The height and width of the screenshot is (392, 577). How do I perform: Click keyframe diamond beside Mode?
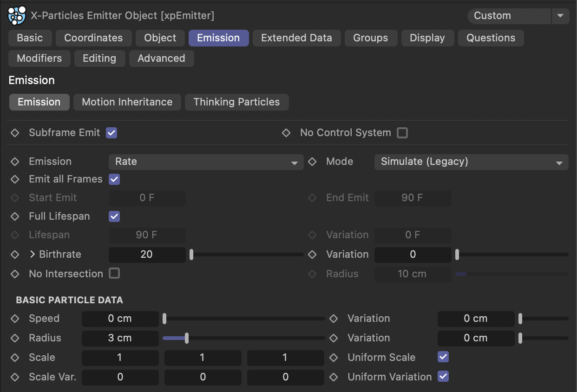(312, 162)
